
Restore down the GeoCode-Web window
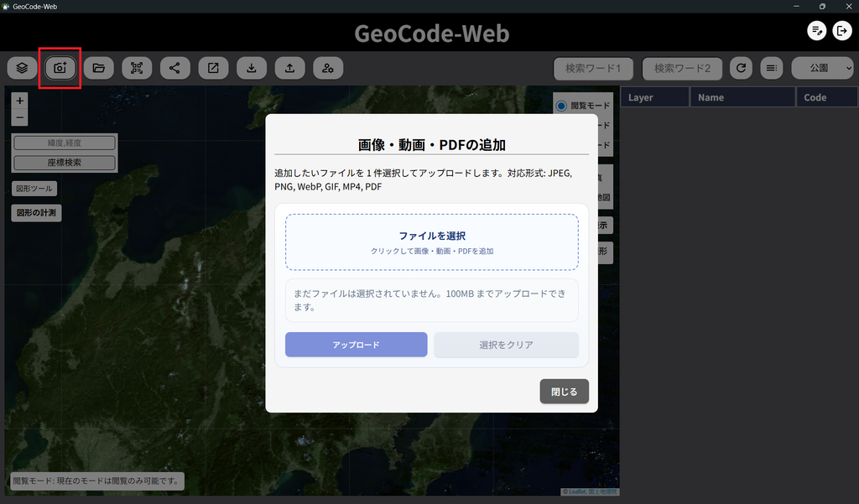(822, 6)
